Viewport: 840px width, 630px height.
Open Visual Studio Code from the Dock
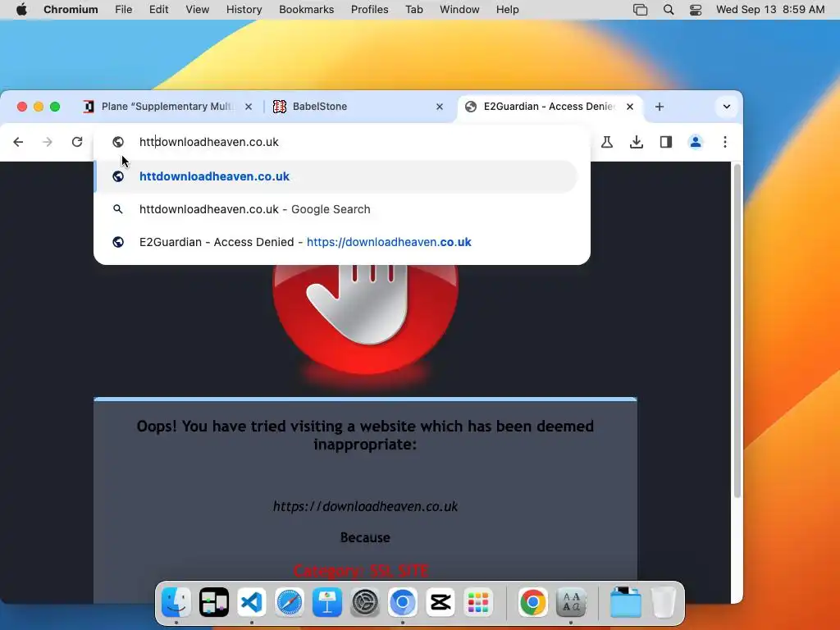click(252, 602)
